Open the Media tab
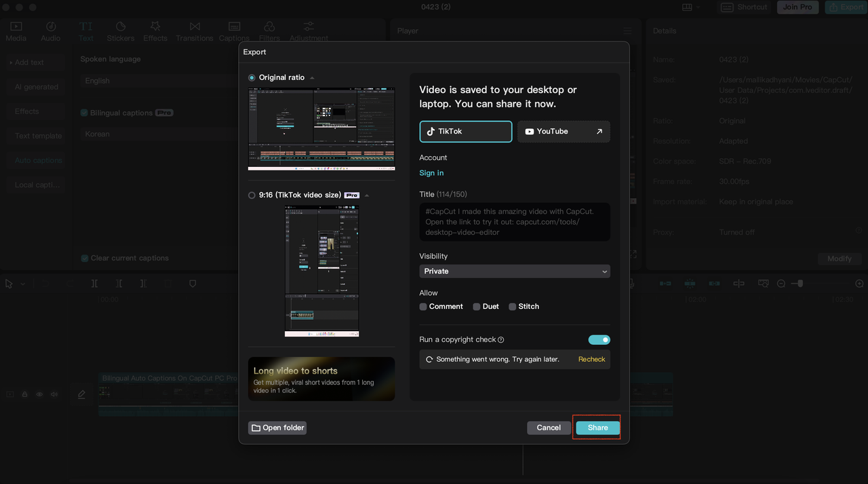This screenshot has width=868, height=484. [x=16, y=31]
